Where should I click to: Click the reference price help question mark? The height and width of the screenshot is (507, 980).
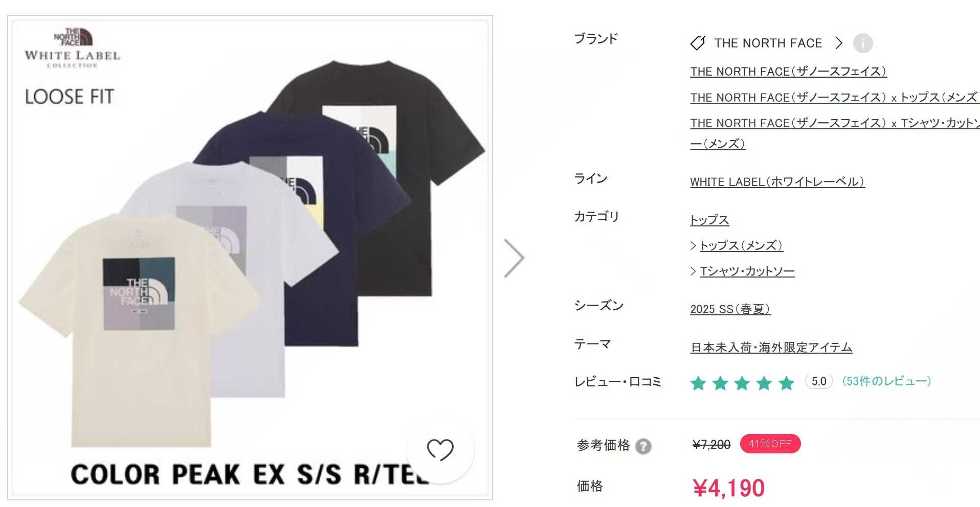[643, 446]
